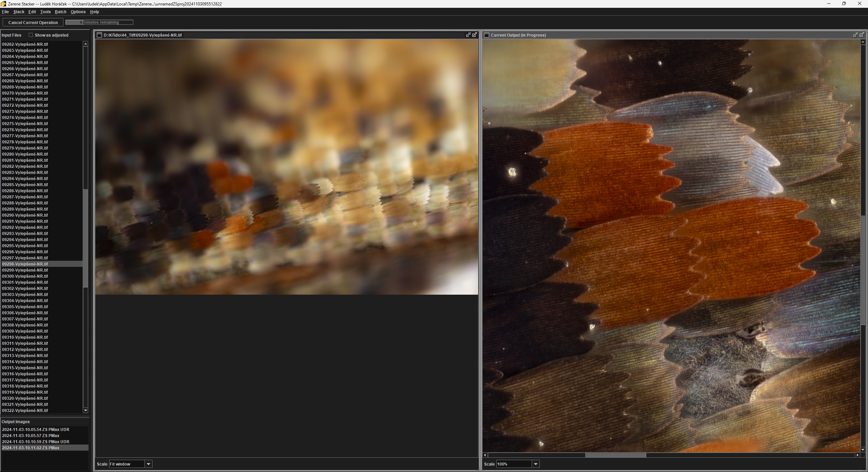Iconify the Current Output panel
868x472 pixels.
(x=855, y=35)
